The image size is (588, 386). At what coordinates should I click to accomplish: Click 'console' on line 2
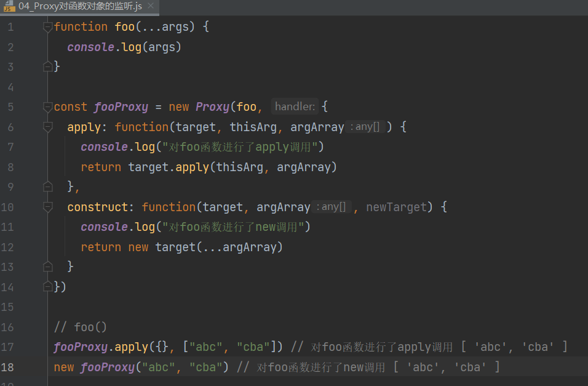point(91,47)
